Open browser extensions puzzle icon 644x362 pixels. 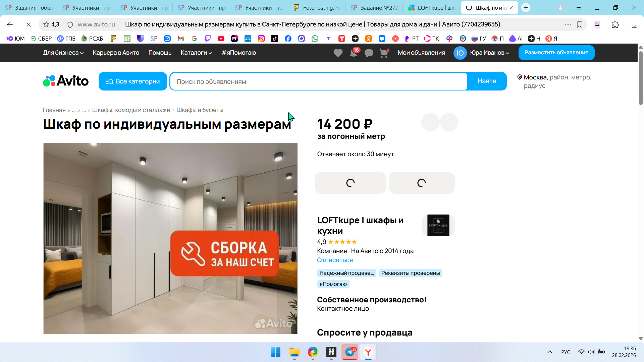pos(615,24)
